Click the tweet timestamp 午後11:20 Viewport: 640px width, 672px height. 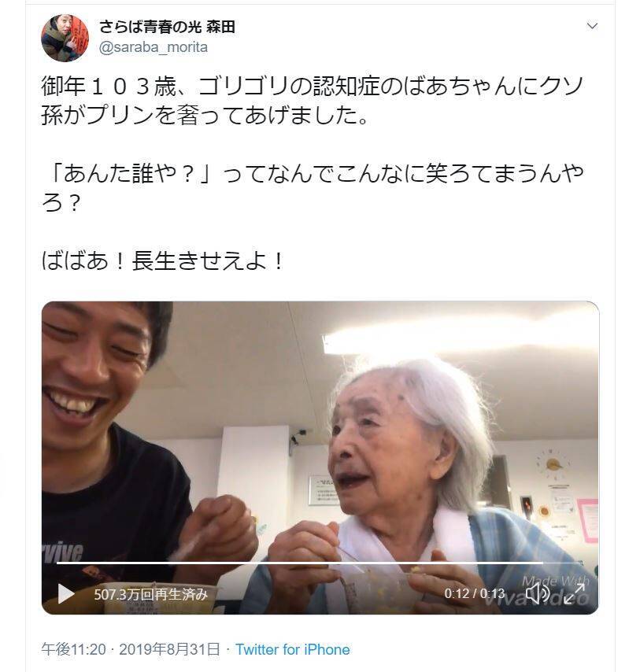[x=73, y=649]
